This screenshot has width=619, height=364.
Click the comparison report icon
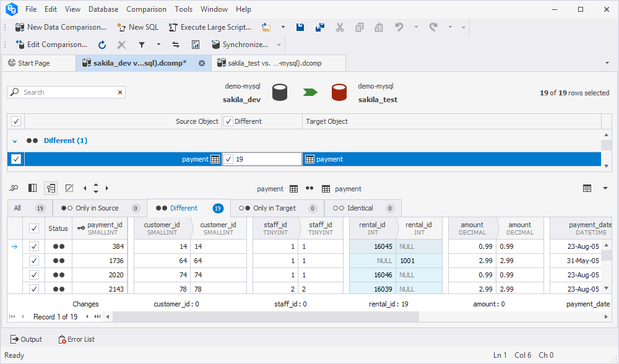(196, 45)
